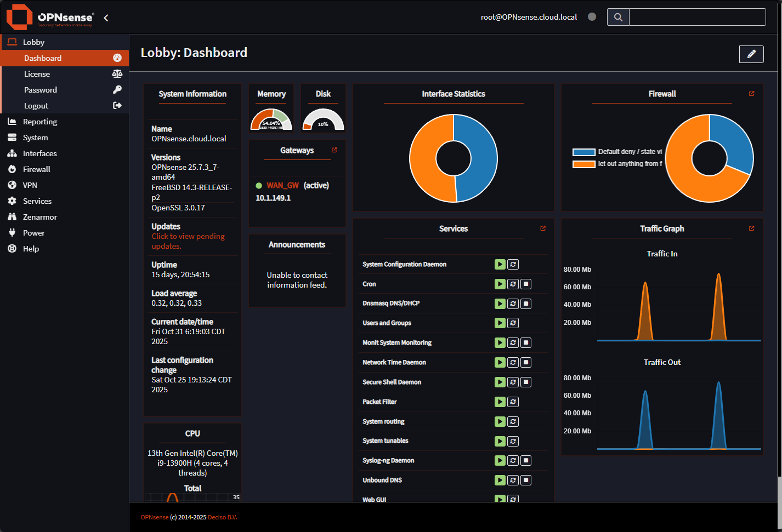Click inside the top search field

[697, 17]
